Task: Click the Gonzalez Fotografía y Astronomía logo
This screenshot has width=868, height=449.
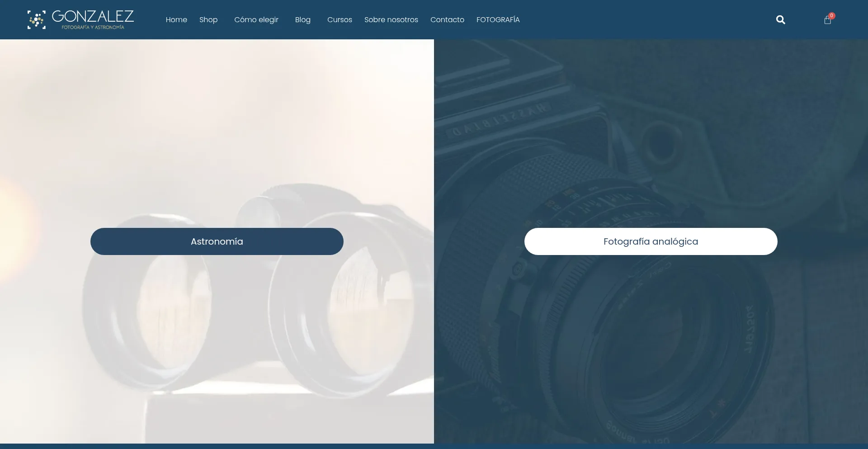Action: 80,19
